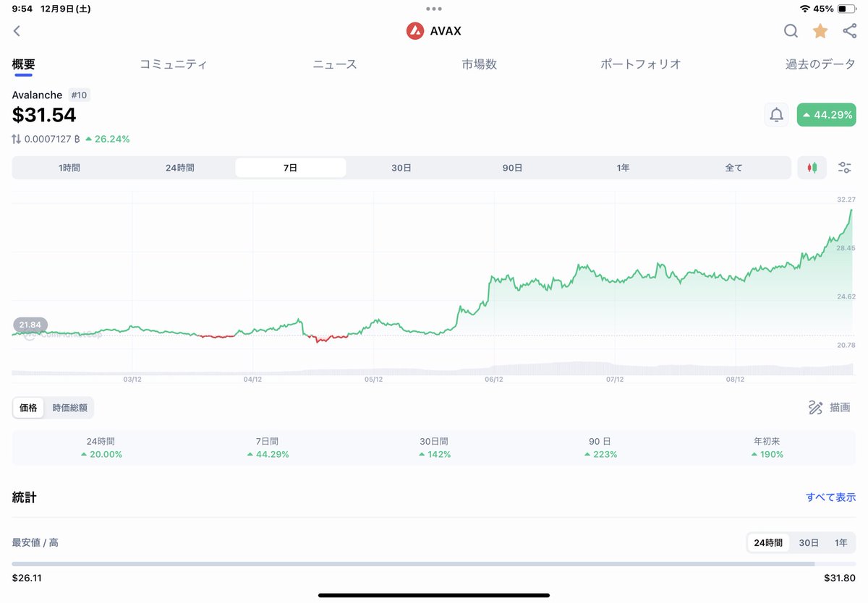Select the 30日 chart range
Screen dimensions: 868x603
[401, 168]
